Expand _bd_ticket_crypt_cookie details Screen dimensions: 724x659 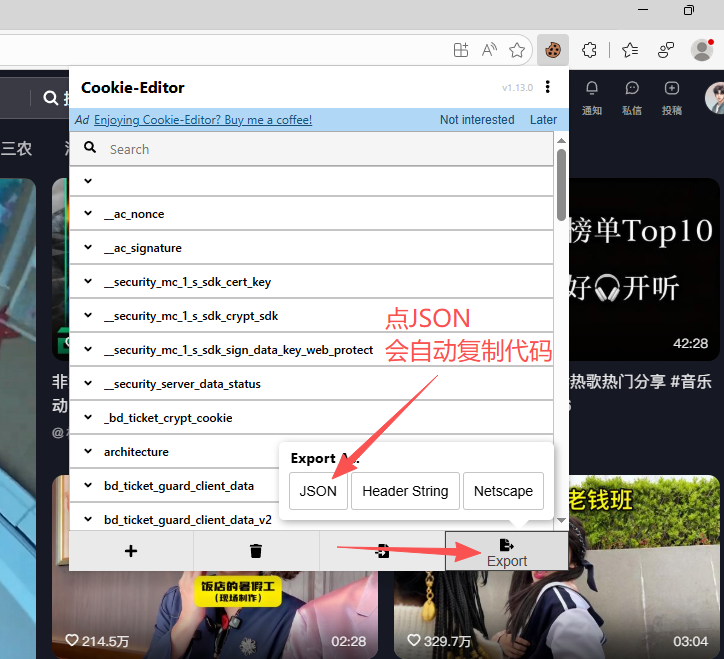(312, 417)
